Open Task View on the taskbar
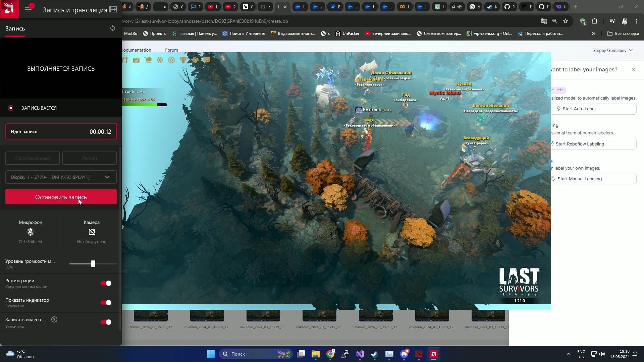 point(301,354)
